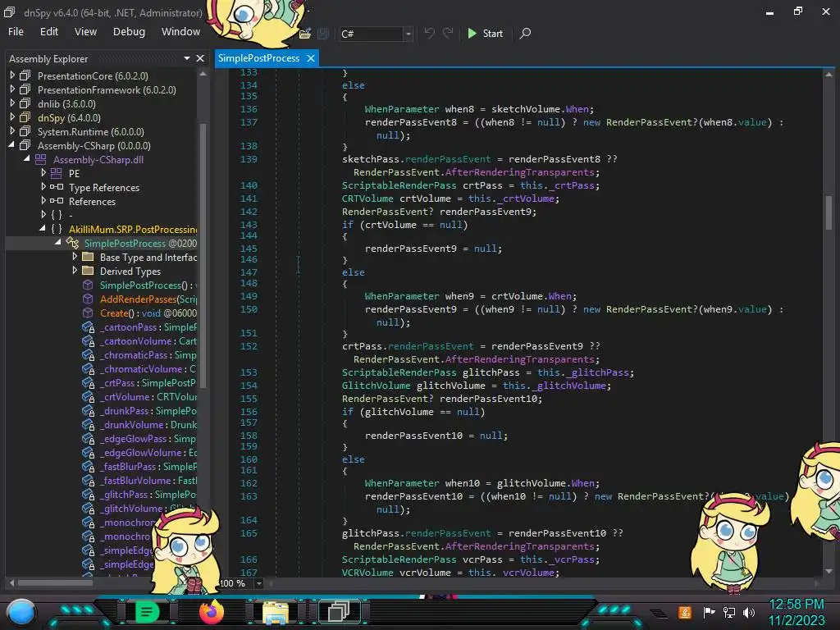Select the AddRenderPasses method entry
The width and height of the screenshot is (840, 630).
coord(148,299)
